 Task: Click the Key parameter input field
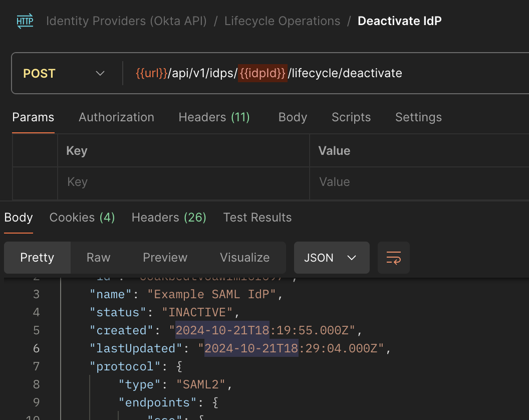tap(183, 181)
